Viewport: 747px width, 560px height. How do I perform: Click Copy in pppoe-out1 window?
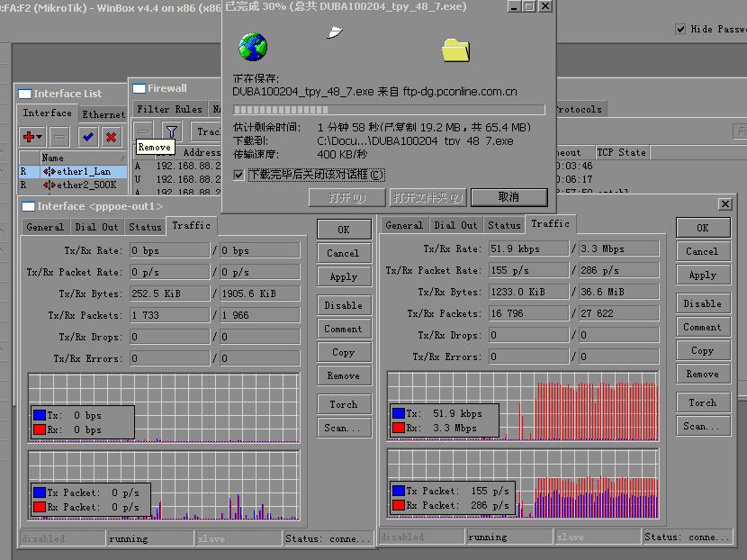[344, 352]
